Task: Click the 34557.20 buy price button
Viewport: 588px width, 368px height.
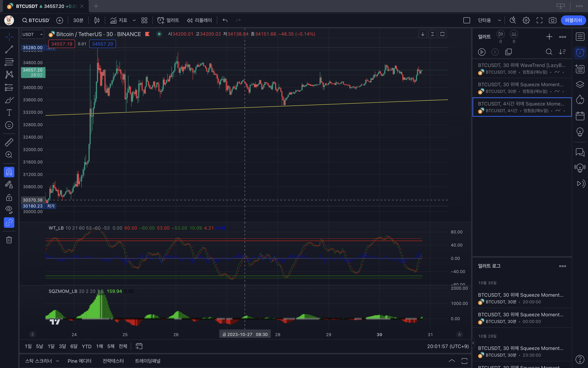Action: click(103, 44)
